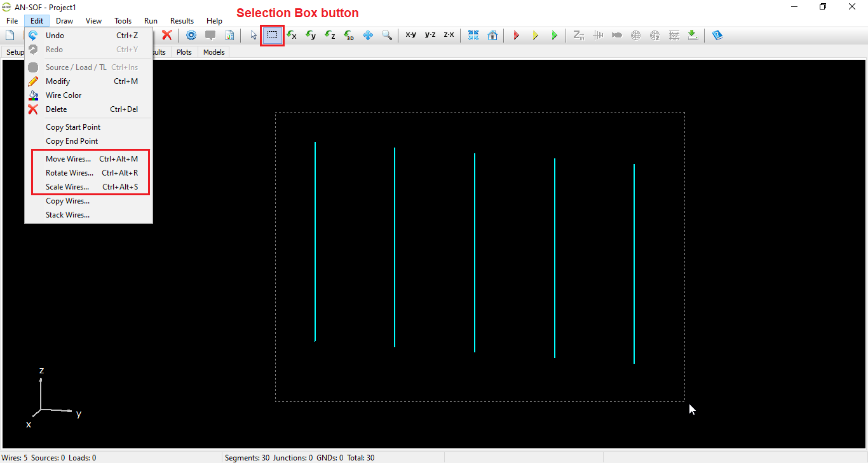This screenshot has width=868, height=463.
Task: Click the zoom-to-fit arrows icon
Action: [473, 35]
